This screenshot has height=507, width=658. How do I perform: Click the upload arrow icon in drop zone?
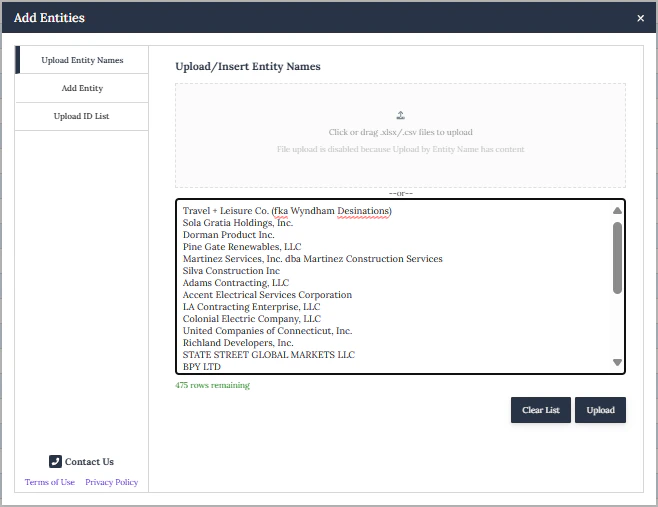pos(400,115)
